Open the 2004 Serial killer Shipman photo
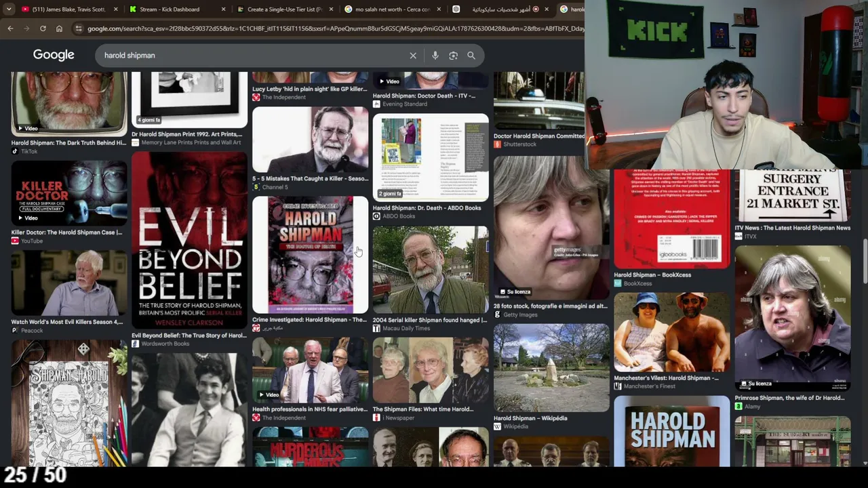The image size is (868, 488). [x=431, y=270]
